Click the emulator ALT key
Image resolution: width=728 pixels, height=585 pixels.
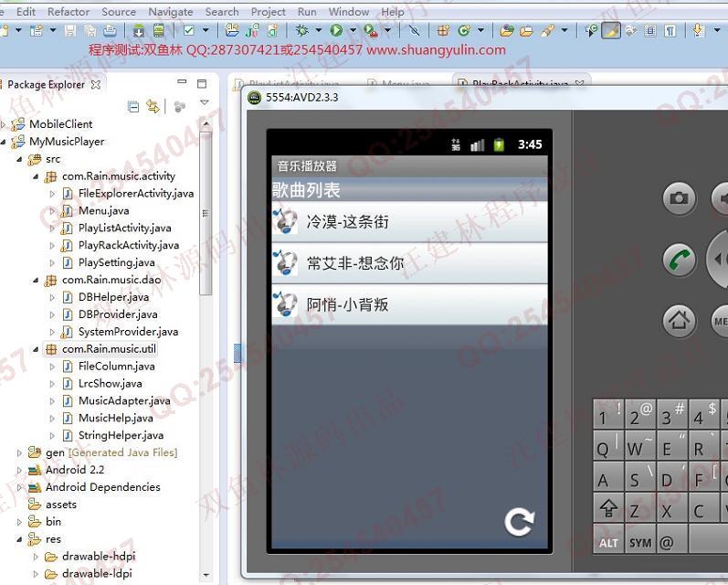(x=608, y=539)
